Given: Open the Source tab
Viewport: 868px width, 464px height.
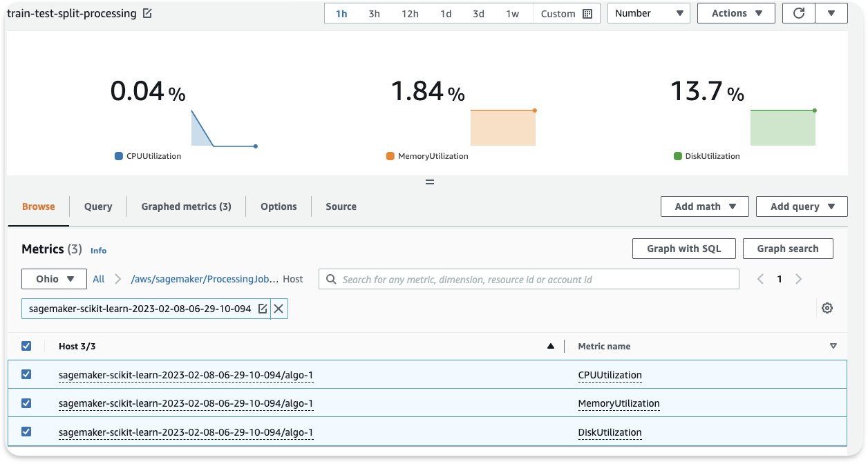Looking at the screenshot, I should point(341,206).
